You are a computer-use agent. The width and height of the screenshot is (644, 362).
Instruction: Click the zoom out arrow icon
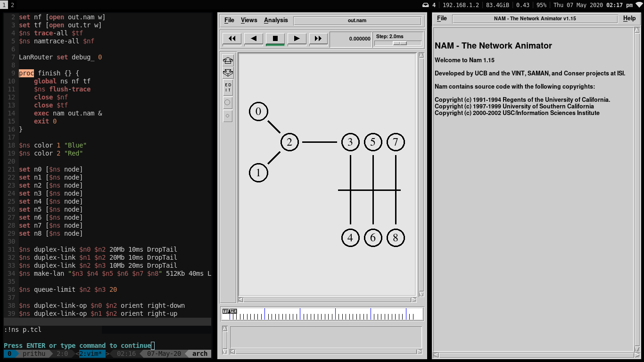[228, 73]
